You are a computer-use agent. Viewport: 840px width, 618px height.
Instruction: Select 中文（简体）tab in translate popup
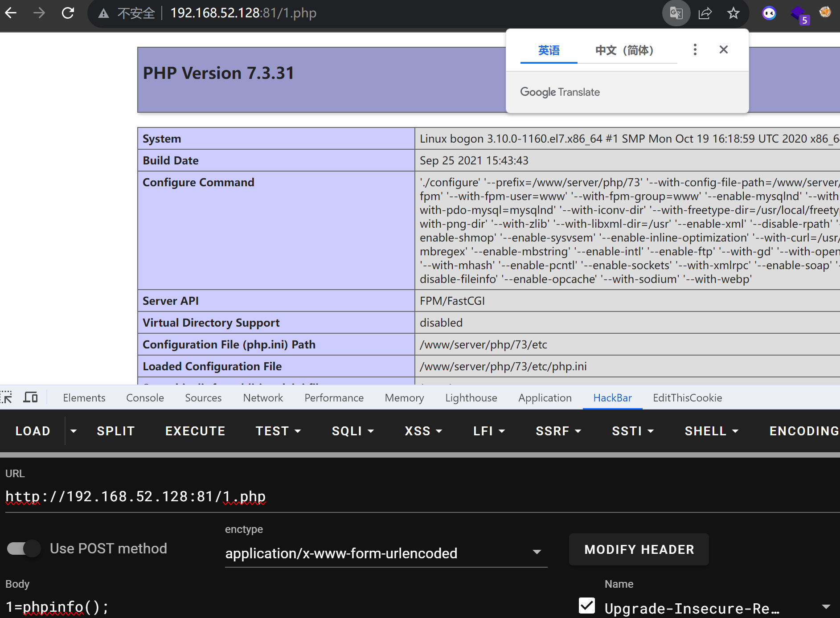tap(624, 50)
